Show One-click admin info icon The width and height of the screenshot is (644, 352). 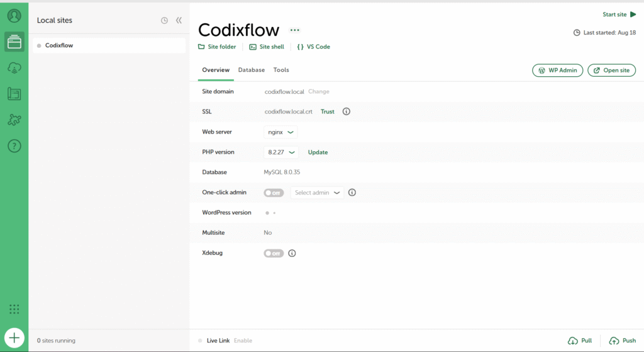tap(352, 193)
